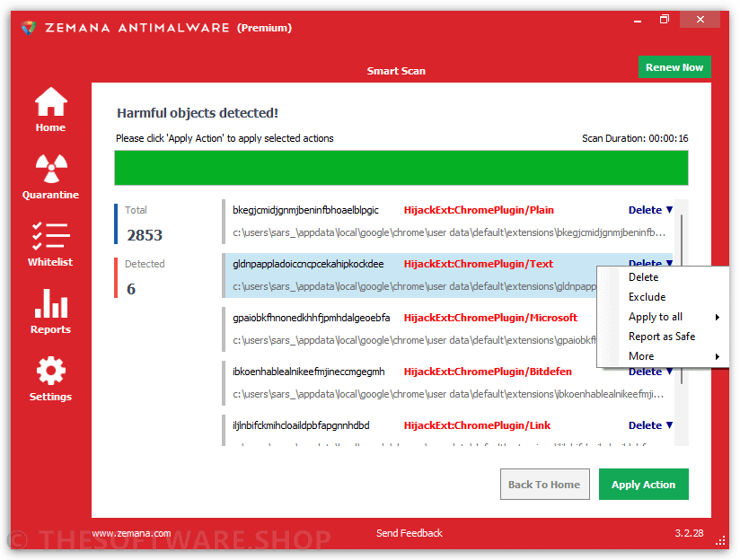Screen dimensions: 740x560
Task: Click the Total count 2853
Action: (x=145, y=235)
